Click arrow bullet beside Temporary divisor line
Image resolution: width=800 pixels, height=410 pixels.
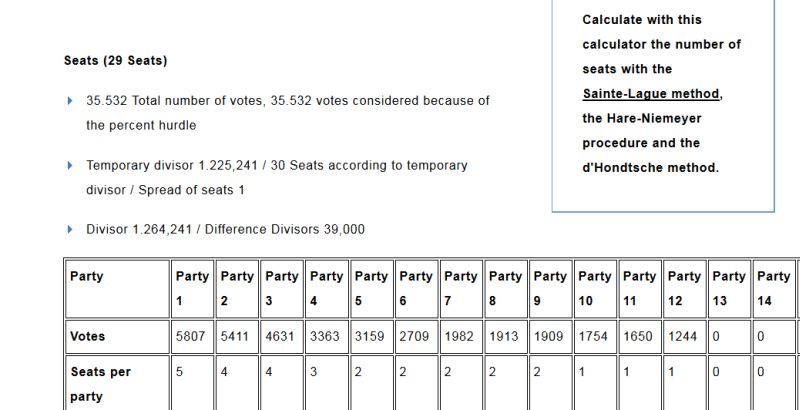pyautogui.click(x=70, y=165)
